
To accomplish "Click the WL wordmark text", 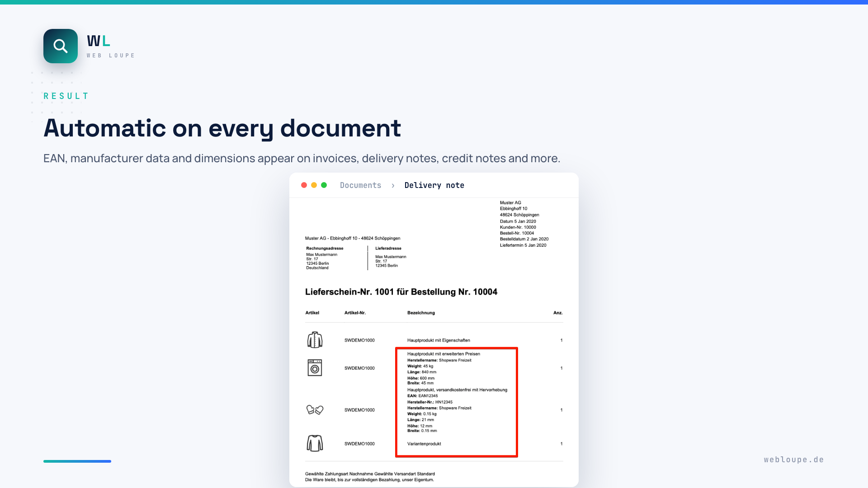I will (99, 41).
